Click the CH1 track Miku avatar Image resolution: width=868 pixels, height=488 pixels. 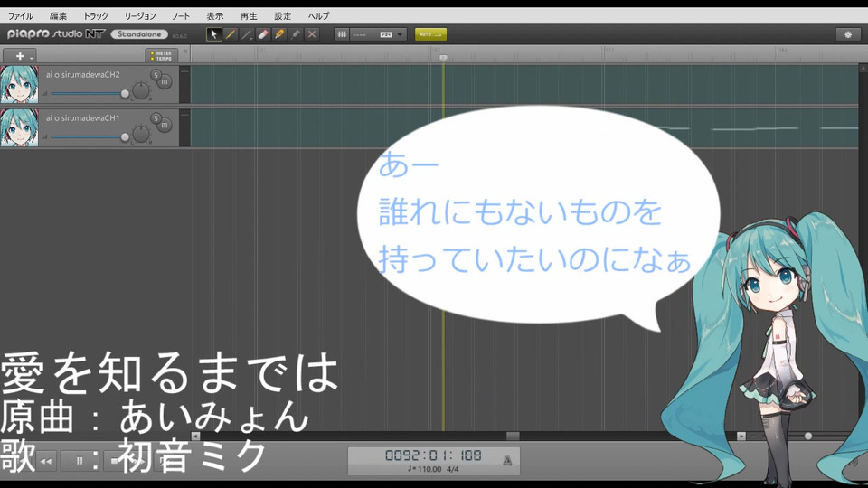click(19, 127)
